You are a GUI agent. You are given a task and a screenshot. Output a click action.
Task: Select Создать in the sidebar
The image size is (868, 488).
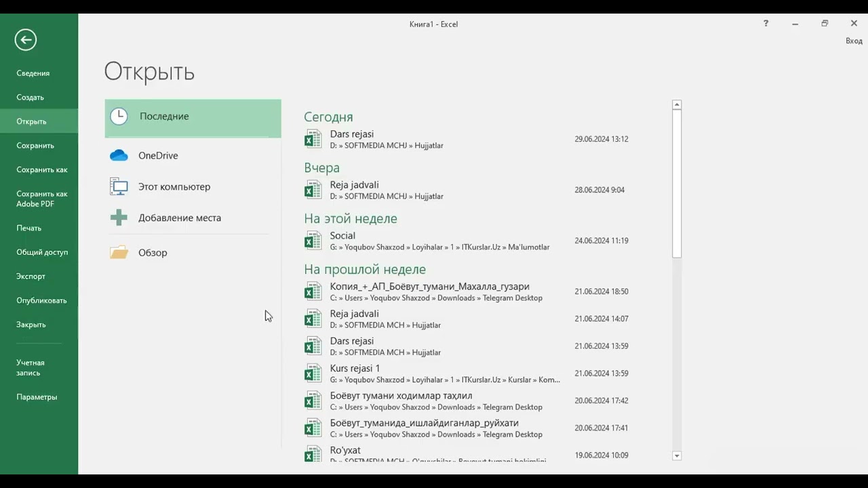pos(31,98)
